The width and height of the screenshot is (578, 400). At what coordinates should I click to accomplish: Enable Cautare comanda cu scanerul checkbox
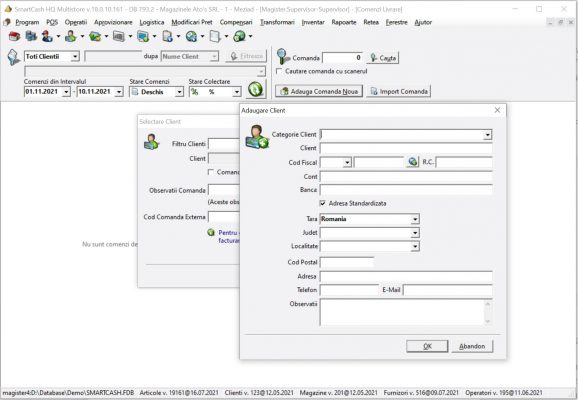(x=279, y=71)
